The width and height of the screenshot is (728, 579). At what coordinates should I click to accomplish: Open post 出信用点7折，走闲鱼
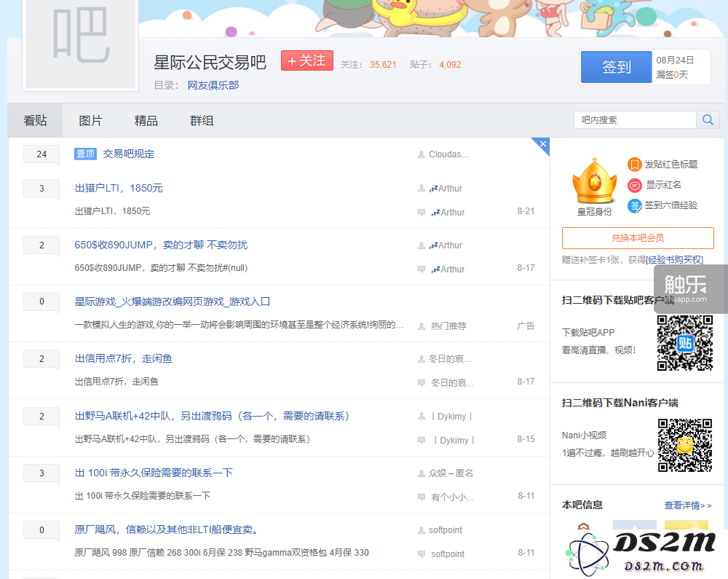124,359
